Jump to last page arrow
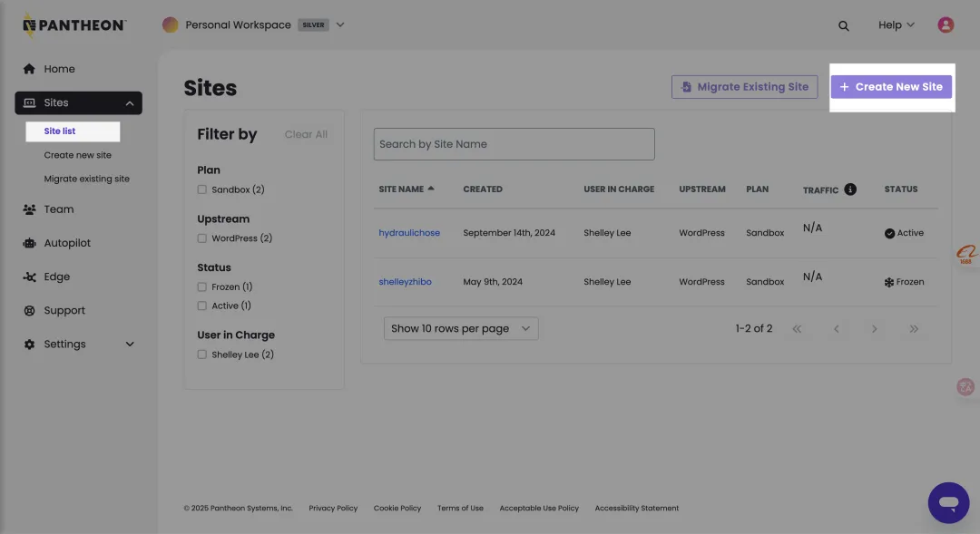The image size is (980, 534). (x=914, y=329)
